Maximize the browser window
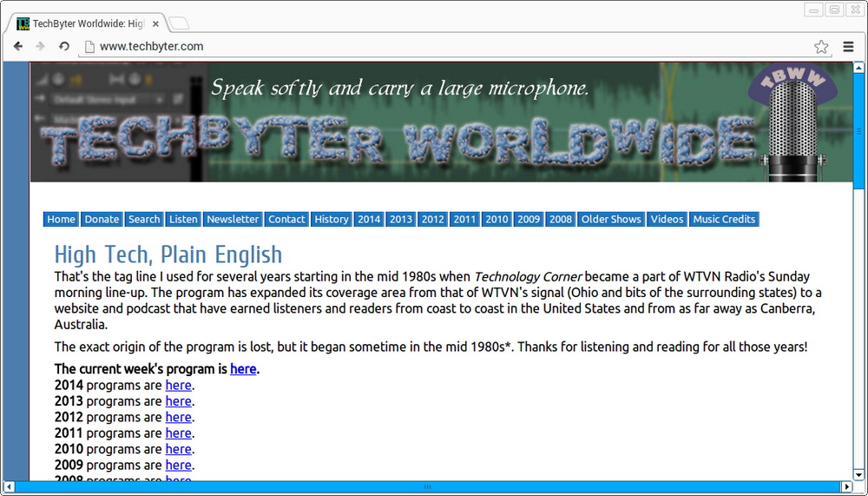This screenshot has height=496, width=868. click(x=835, y=10)
